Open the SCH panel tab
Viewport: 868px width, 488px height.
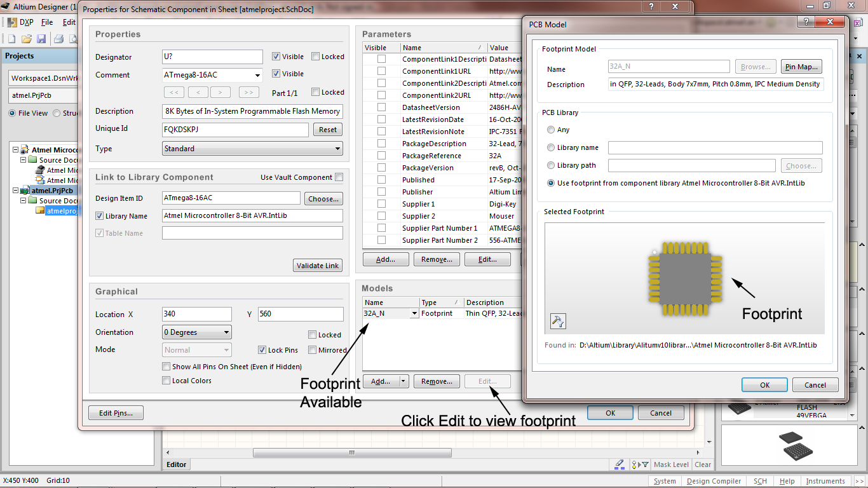[x=760, y=481]
